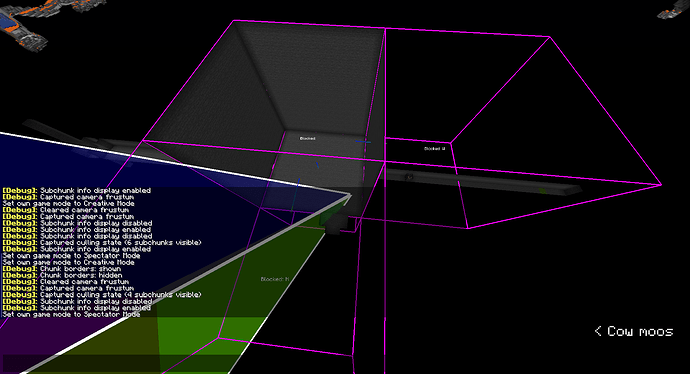
Task: Click the topmost "Subchunk info display enabled" line
Action: coord(77,191)
